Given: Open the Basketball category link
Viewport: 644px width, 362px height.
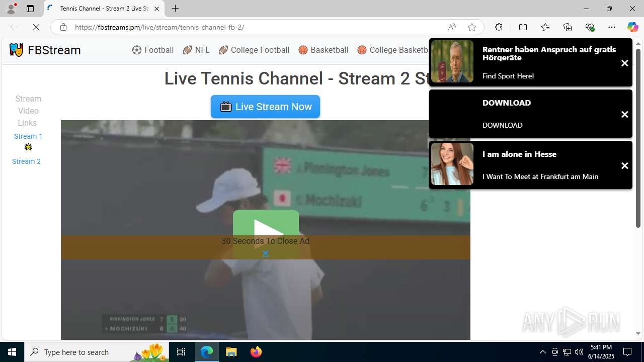Looking at the screenshot, I should point(324,50).
